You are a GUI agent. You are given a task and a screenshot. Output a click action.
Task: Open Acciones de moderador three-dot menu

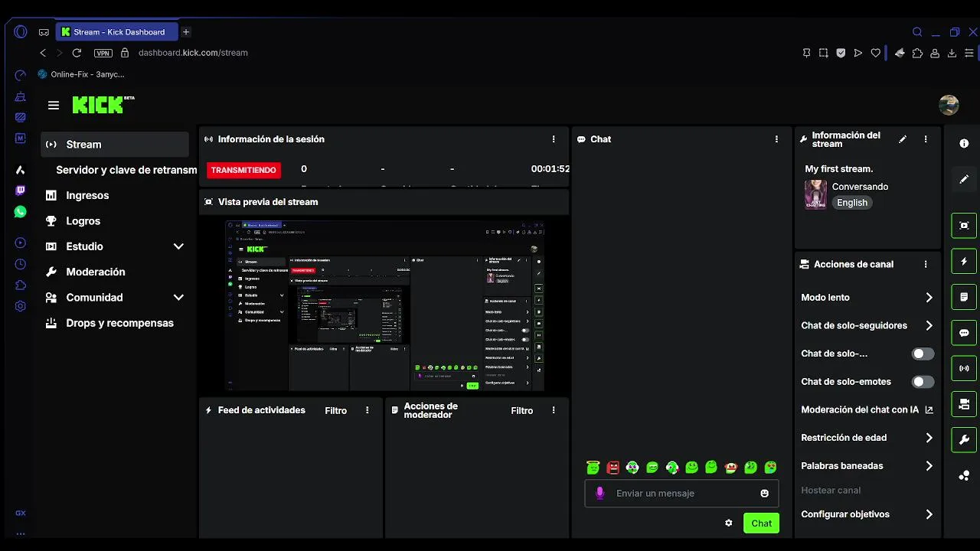pyautogui.click(x=554, y=410)
